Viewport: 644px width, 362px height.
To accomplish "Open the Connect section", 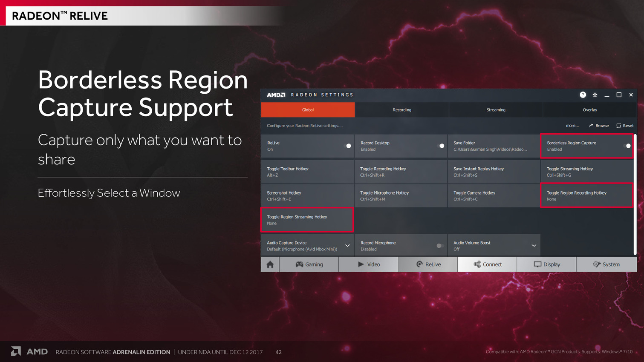I will tap(487, 264).
